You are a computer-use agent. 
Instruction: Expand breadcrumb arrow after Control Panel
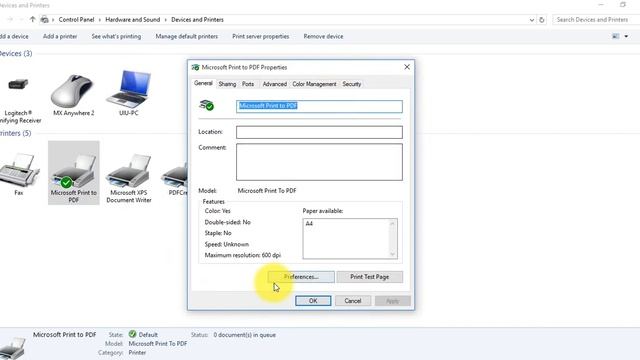(100, 20)
